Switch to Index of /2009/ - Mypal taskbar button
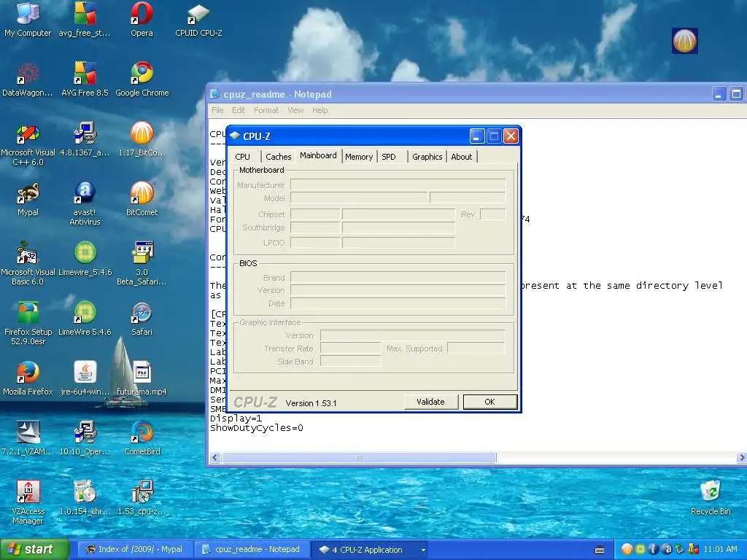 point(134,550)
